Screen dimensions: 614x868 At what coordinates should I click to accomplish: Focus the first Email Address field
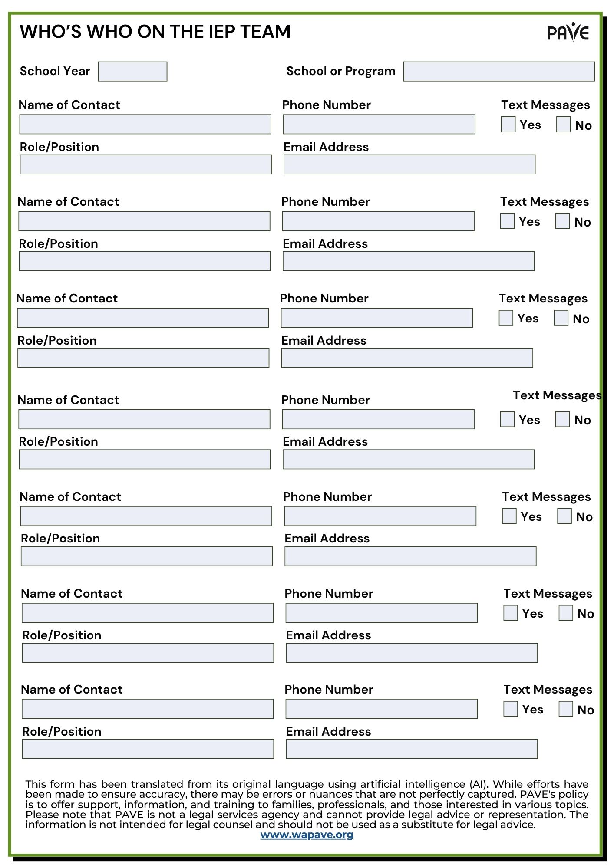(409, 165)
